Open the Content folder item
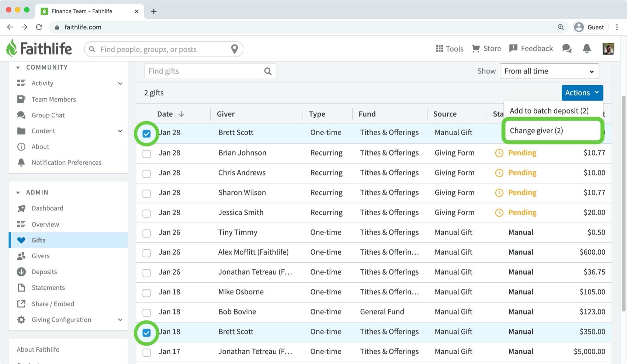The image size is (627, 364). (x=43, y=131)
